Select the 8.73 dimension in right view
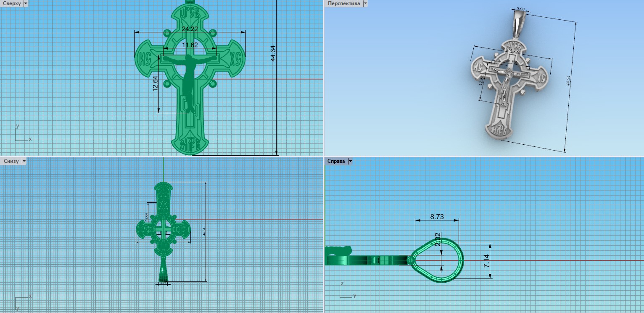The image size is (644, 313). [438, 217]
